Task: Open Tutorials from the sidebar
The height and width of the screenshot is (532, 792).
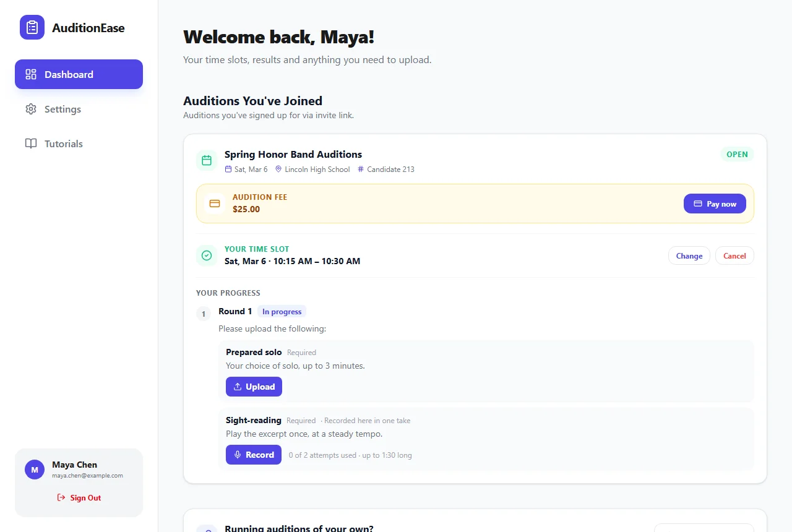Action: pyautogui.click(x=79, y=144)
